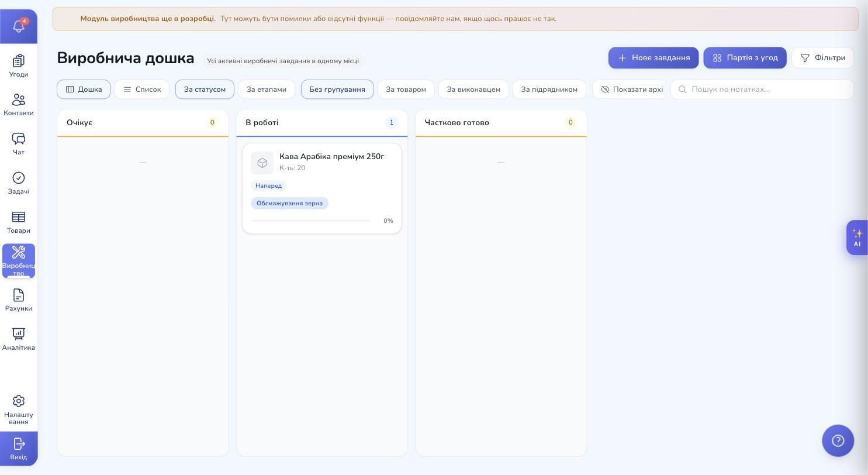Group by За підрядником
This screenshot has width=868, height=475.
[549, 90]
